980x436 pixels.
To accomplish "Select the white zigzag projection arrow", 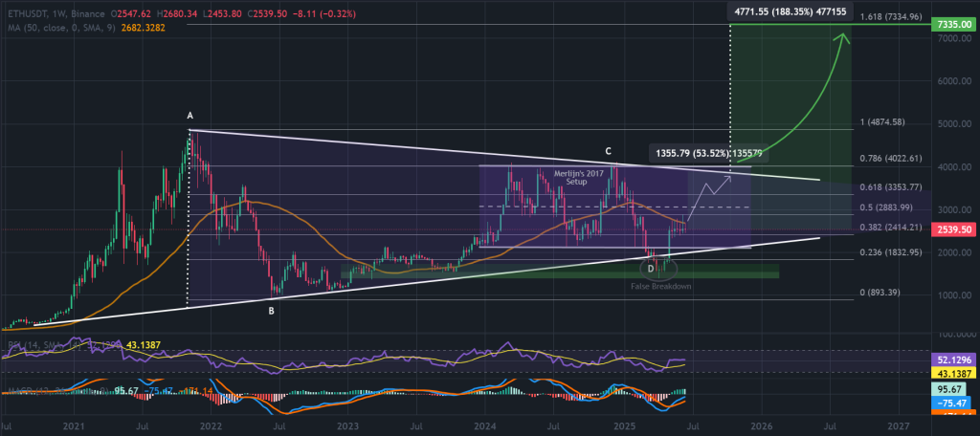I will (713, 186).
